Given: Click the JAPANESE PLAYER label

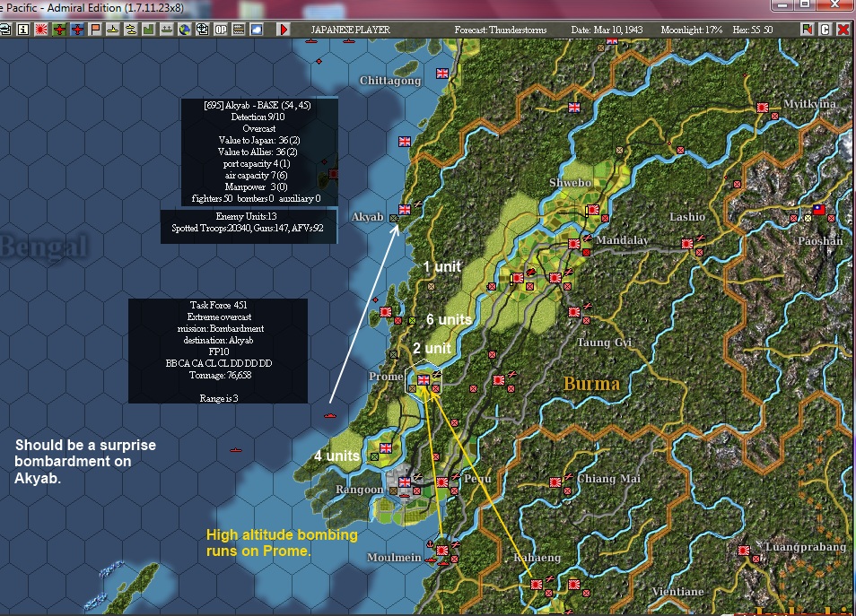Looking at the screenshot, I should 351,30.
